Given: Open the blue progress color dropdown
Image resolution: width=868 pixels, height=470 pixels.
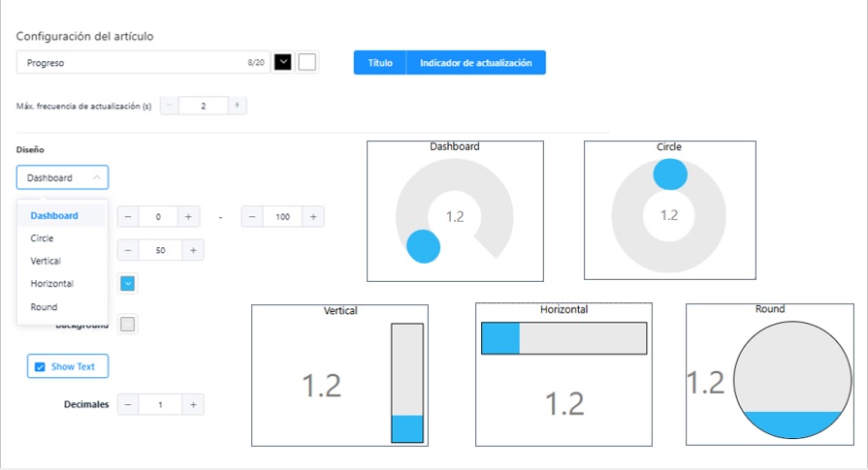Looking at the screenshot, I should pos(128,283).
